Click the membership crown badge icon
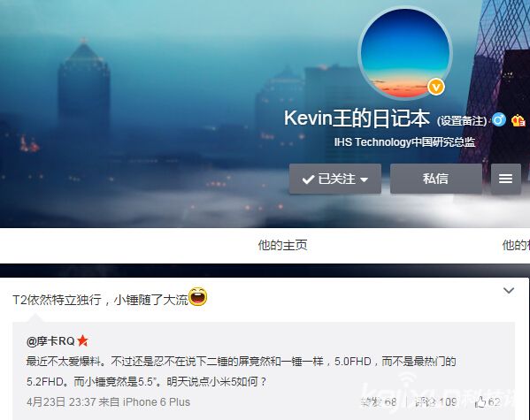Viewport: 530px width, 420px height. [518, 120]
